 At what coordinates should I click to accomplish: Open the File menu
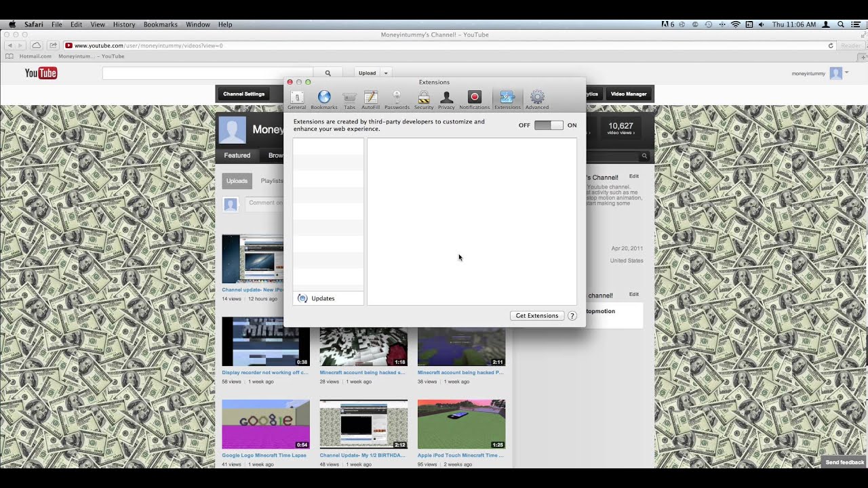click(57, 24)
